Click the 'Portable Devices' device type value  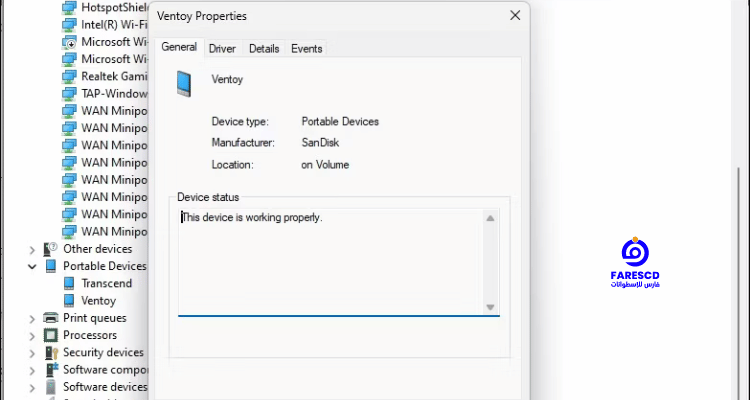pos(340,122)
